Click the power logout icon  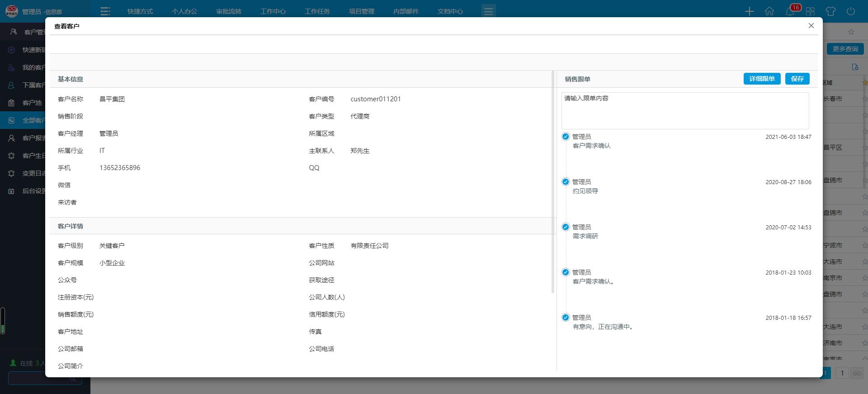[x=851, y=11]
